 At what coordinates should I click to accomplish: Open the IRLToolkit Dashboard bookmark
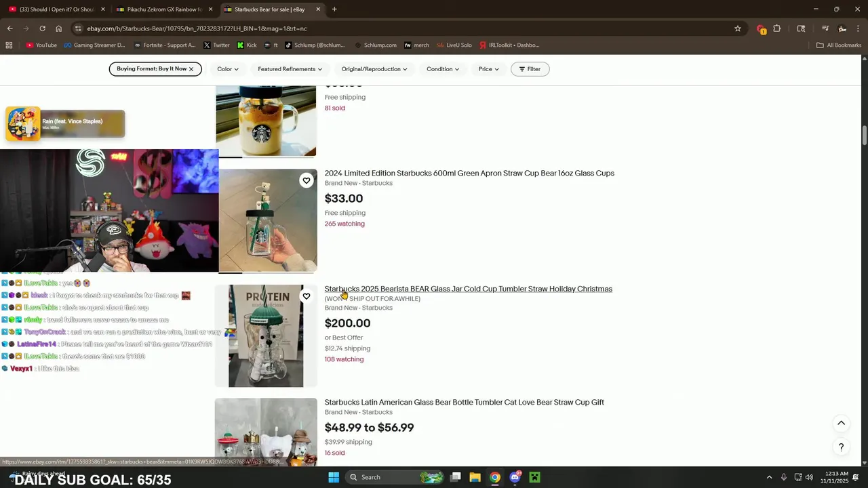coord(509,45)
